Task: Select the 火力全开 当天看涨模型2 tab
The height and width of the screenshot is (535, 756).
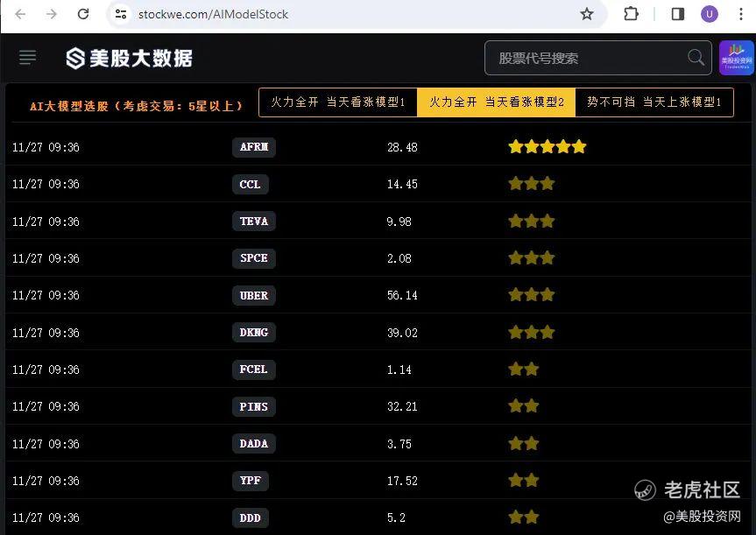Action: [496, 102]
